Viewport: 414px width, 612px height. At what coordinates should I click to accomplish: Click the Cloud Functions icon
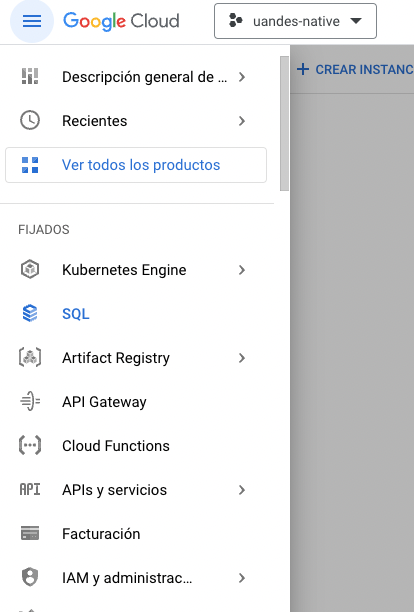[30, 445]
